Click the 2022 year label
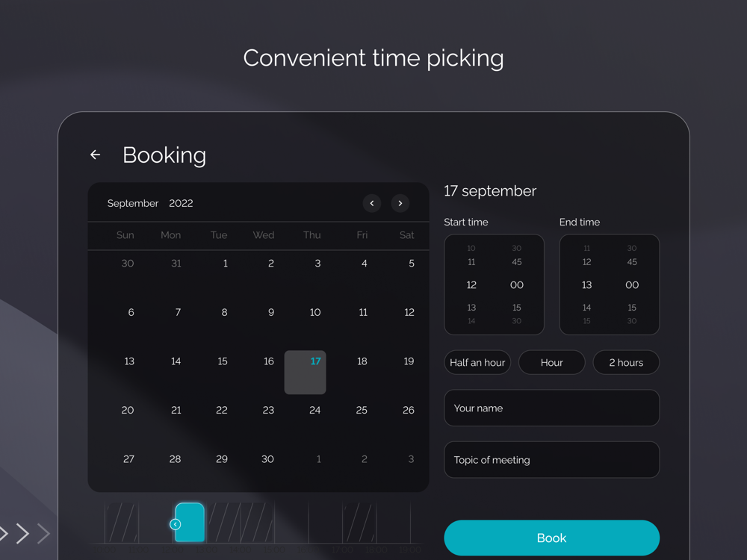Screen dimensions: 747x560 click(x=181, y=203)
